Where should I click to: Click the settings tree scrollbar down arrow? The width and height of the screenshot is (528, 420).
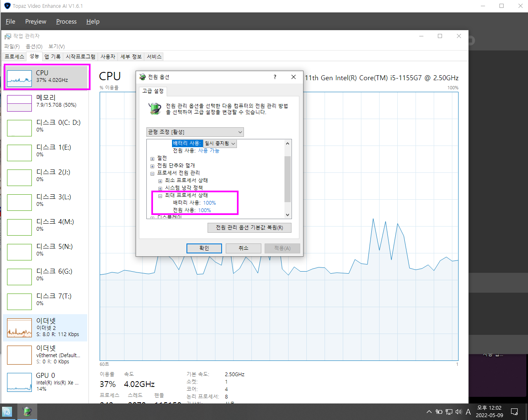pos(288,215)
